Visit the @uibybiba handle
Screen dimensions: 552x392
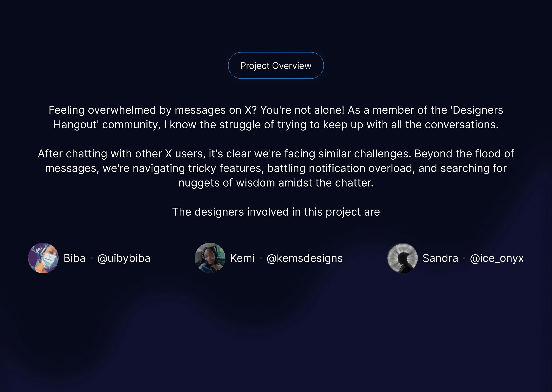124,258
